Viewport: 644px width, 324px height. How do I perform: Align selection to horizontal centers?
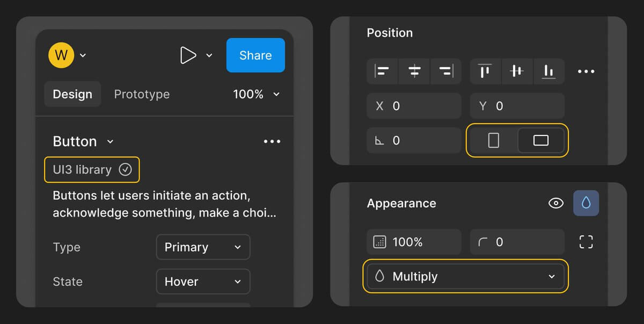pyautogui.click(x=414, y=71)
